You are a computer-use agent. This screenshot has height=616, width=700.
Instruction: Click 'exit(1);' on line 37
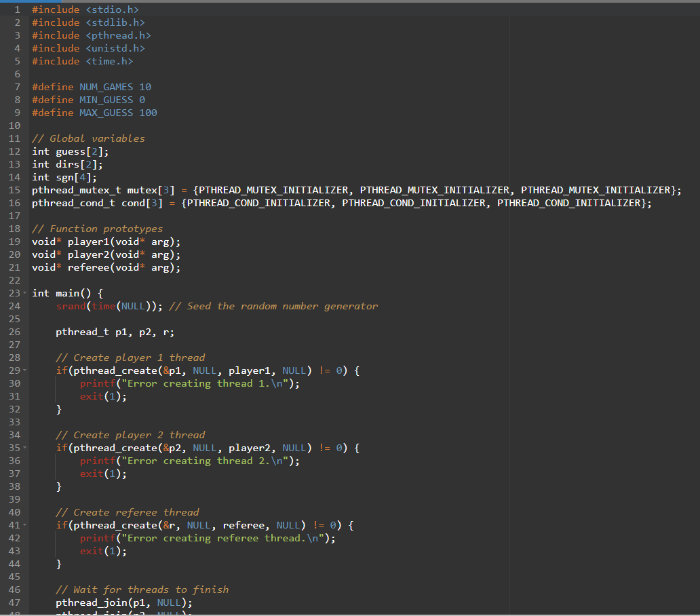(x=103, y=474)
